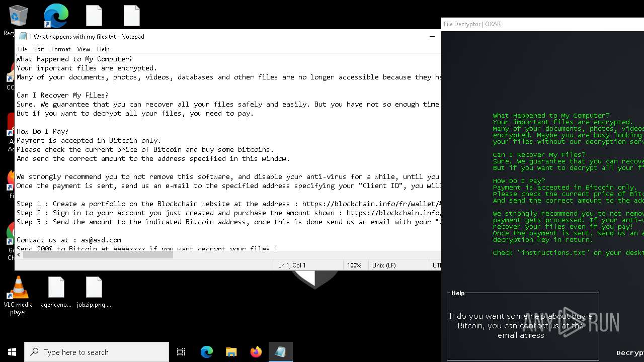Open Microsoft Edge desktop shortcut
The image size is (644, 362).
click(x=56, y=16)
